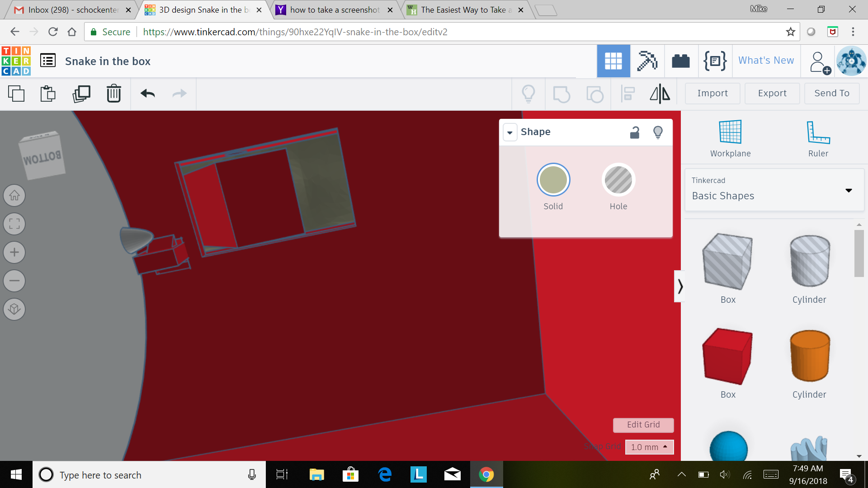Click the Home view button
The image size is (868, 488).
click(14, 196)
